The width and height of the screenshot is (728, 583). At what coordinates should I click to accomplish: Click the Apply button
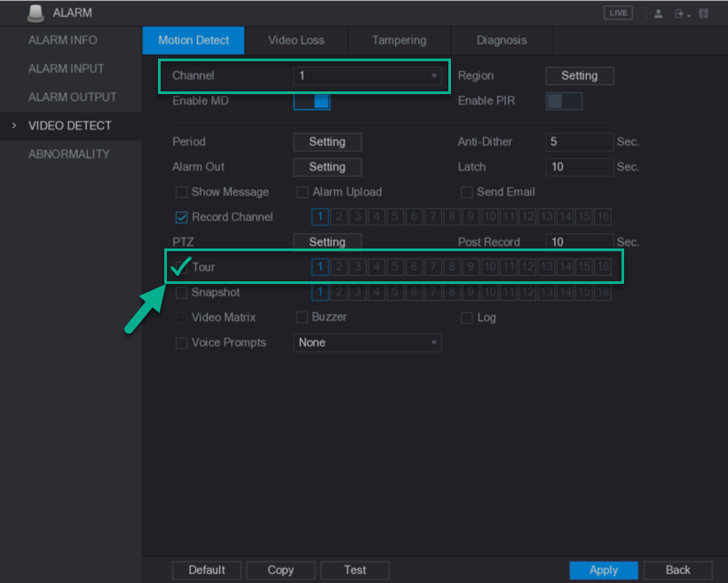[604, 570]
